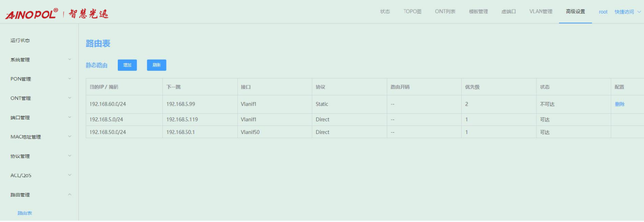Image resolution: width=644 pixels, height=222 pixels.
Task: Expand the PON管理 sidebar menu
Action: (40, 79)
